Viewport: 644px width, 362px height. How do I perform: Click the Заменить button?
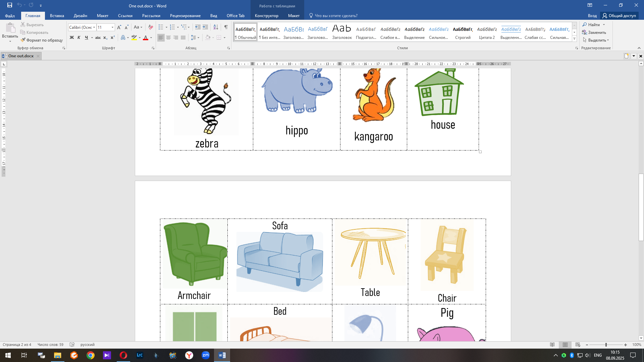click(x=594, y=33)
